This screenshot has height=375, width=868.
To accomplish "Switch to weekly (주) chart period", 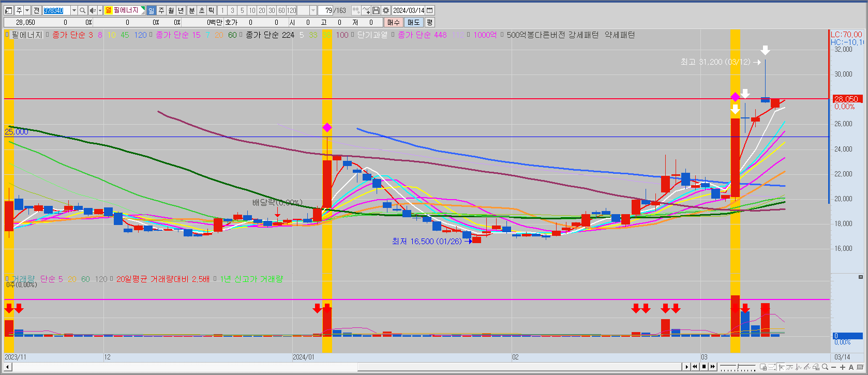I will pos(161,10).
